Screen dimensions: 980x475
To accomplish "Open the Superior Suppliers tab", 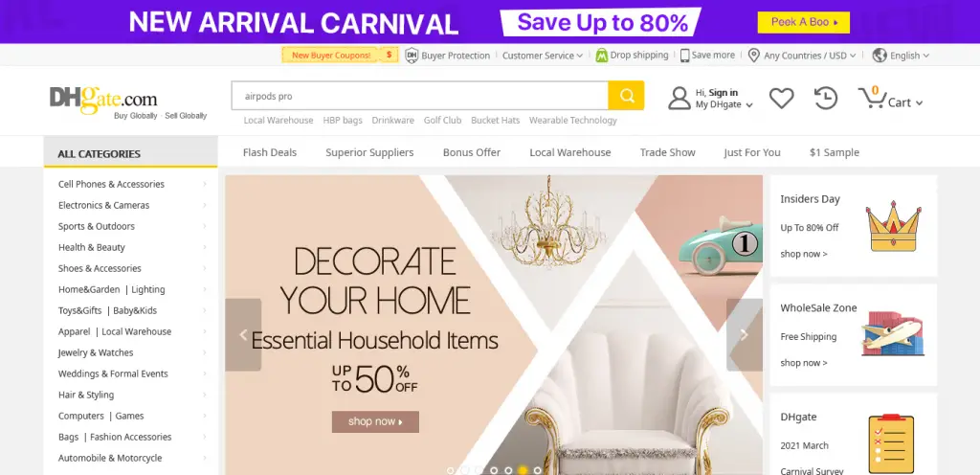I will tap(369, 152).
